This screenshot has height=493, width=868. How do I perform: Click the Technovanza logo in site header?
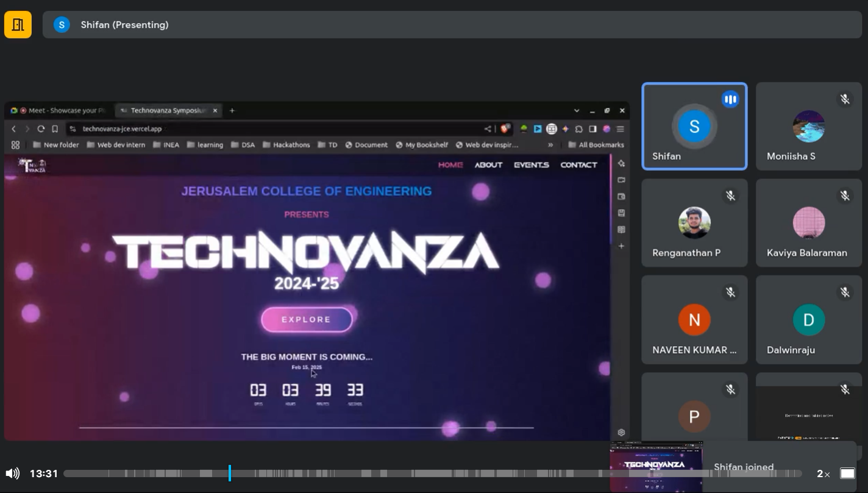point(32,165)
